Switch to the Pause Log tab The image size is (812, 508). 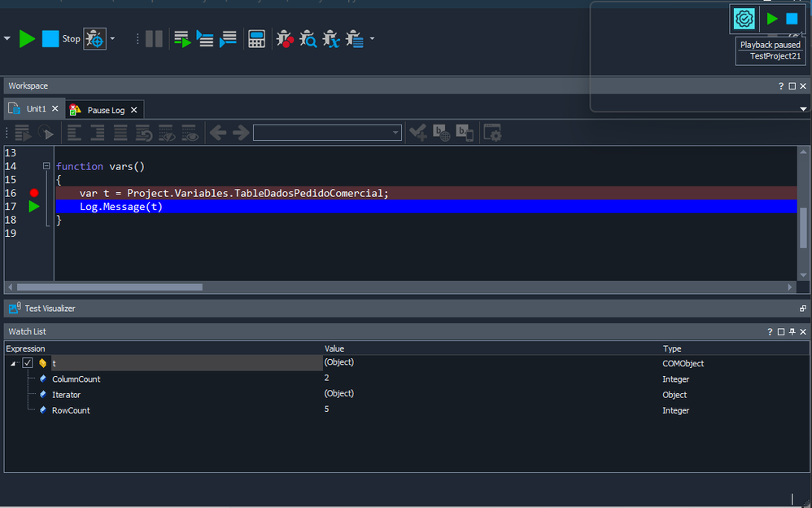tap(106, 110)
